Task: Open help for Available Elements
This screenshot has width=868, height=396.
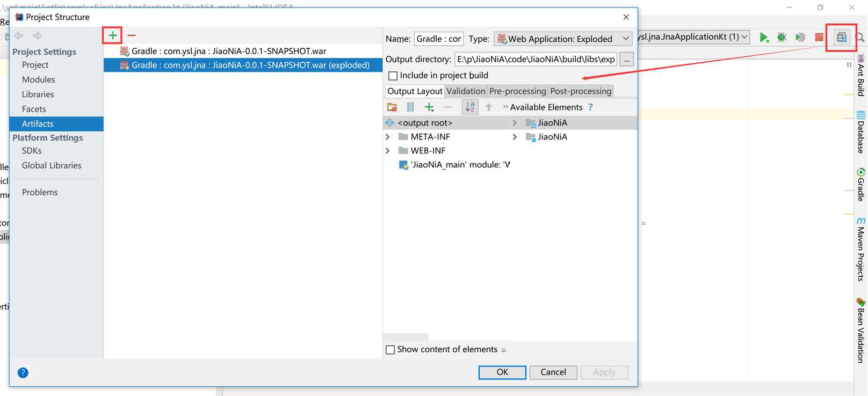Action: tap(591, 107)
